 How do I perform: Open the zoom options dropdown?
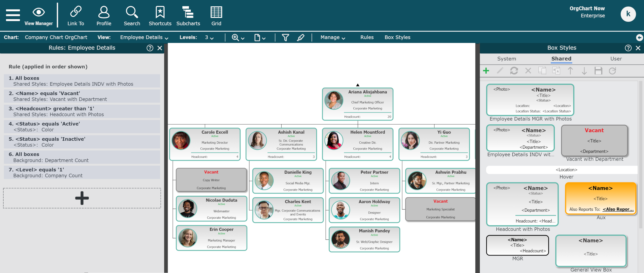tap(238, 38)
